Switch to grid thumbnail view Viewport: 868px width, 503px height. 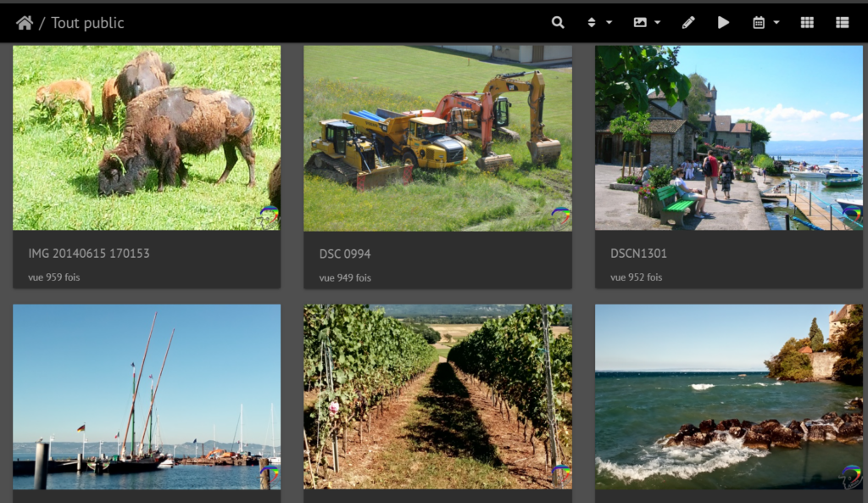[x=807, y=23]
